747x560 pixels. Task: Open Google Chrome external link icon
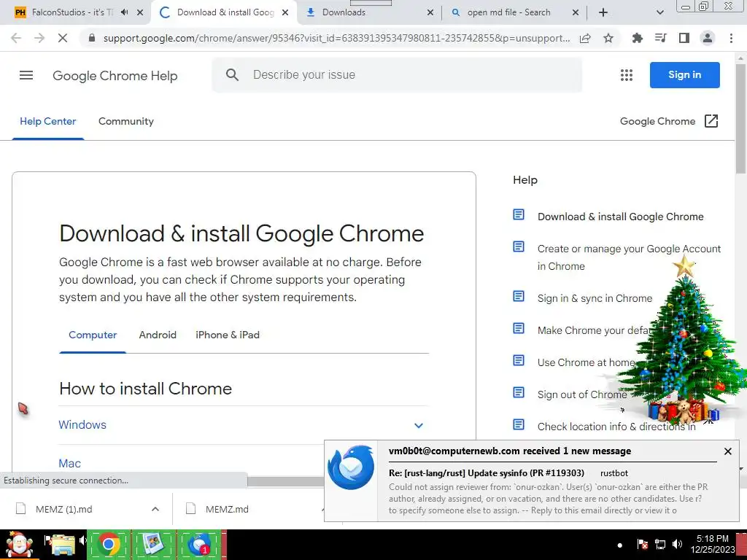click(x=711, y=121)
